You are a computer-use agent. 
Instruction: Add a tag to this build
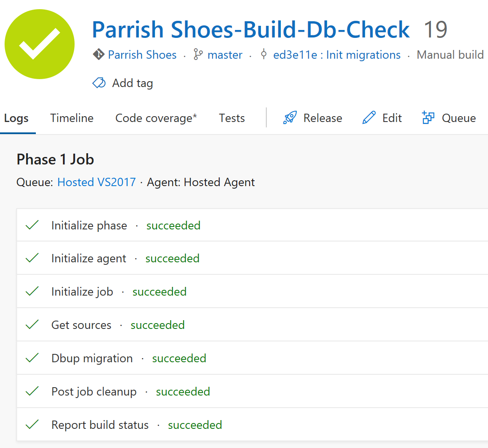click(132, 83)
